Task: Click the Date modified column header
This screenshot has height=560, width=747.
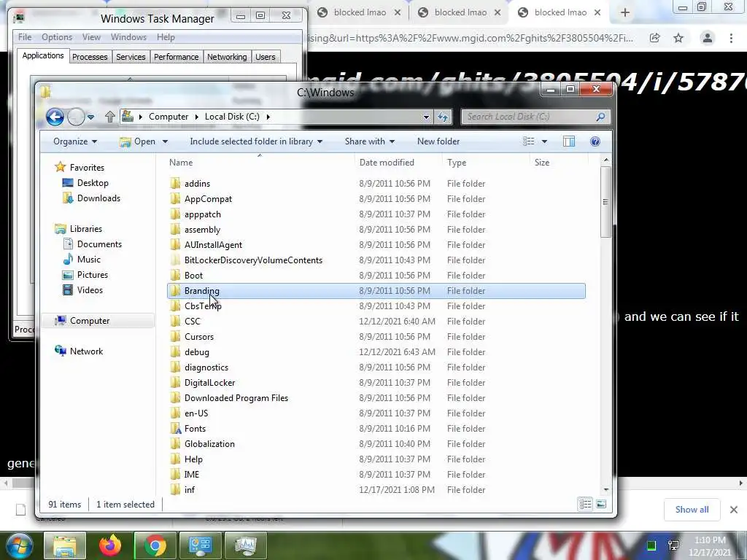Action: tap(387, 163)
